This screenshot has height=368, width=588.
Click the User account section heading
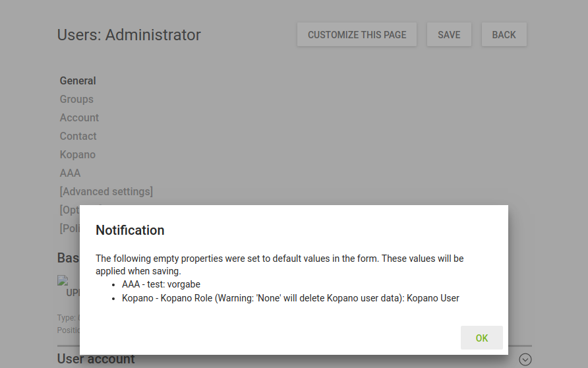96,359
